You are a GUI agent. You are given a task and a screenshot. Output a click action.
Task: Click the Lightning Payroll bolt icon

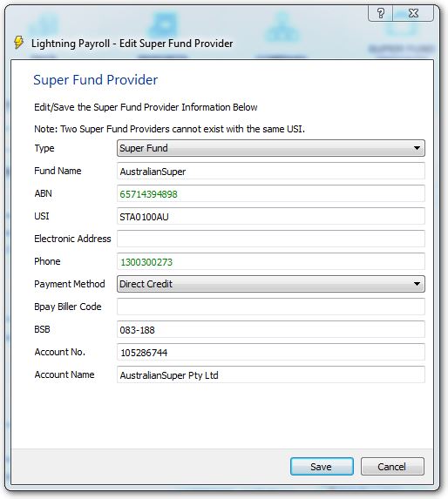tap(19, 43)
